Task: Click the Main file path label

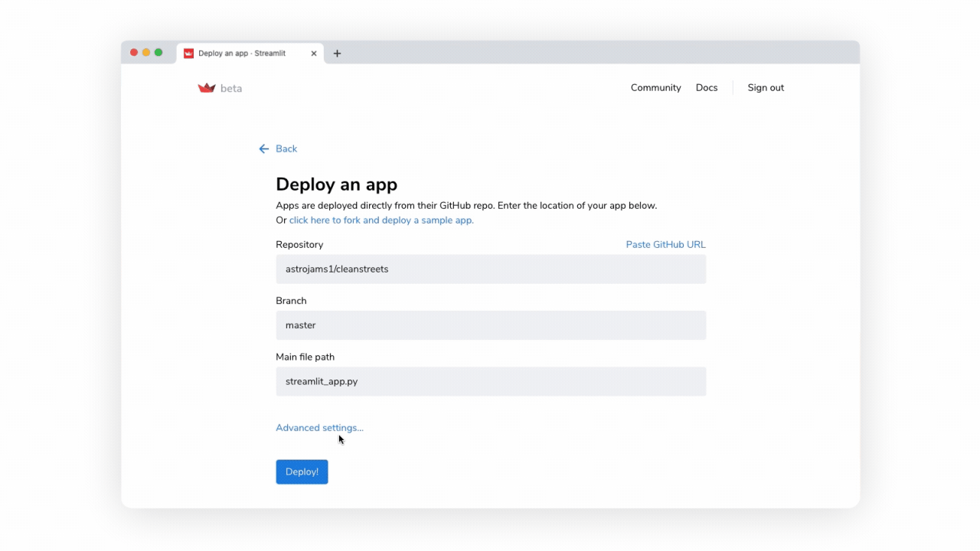Action: coord(305,357)
